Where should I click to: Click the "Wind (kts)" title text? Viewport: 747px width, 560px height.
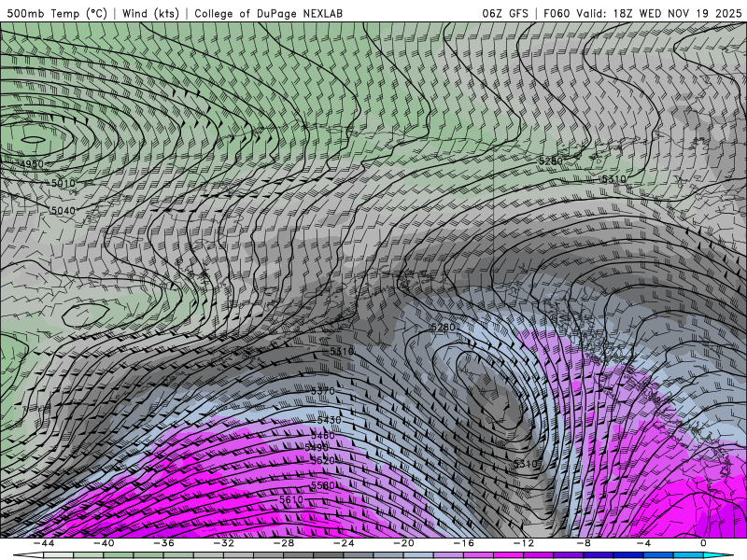(x=150, y=13)
